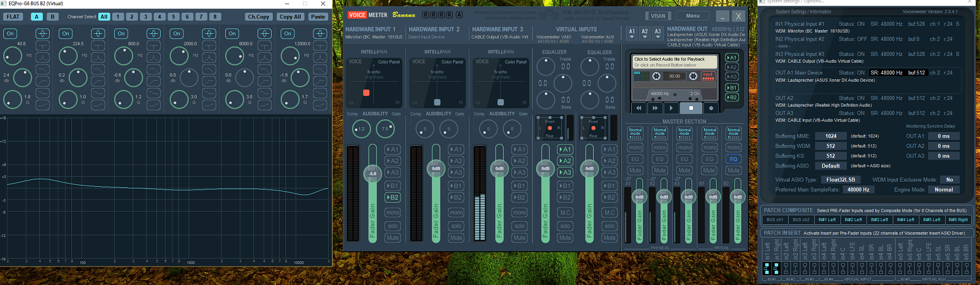
Task: Toggle recorder output to bus B1
Action: (732, 88)
